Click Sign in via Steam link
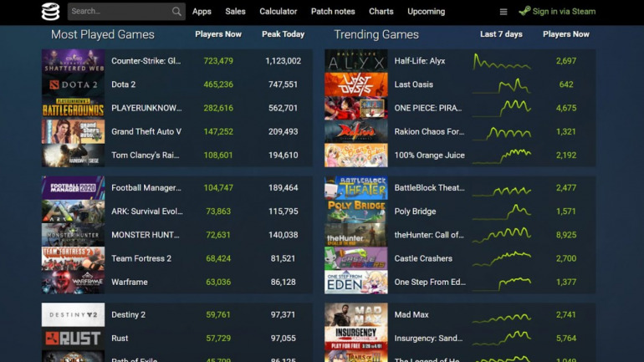The height and width of the screenshot is (362, 644). (564, 12)
